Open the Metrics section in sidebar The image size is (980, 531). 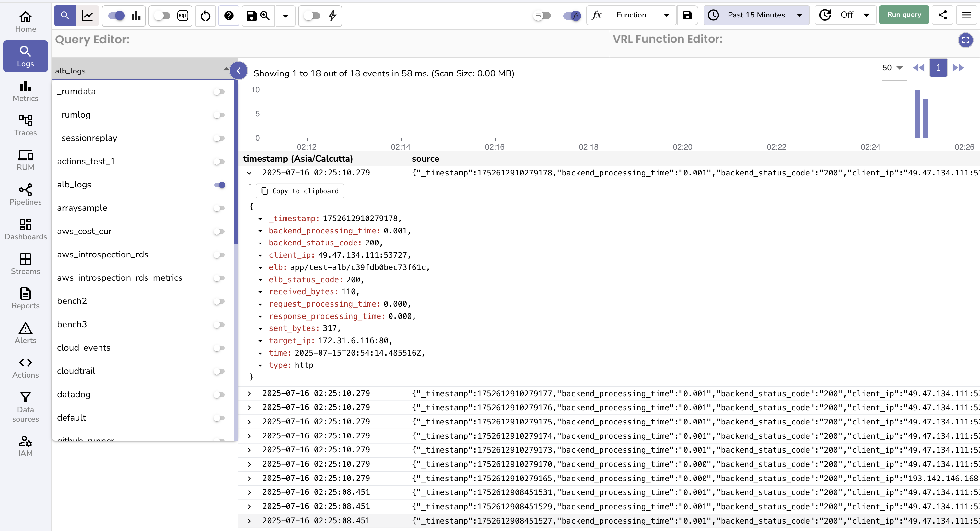coord(25,91)
